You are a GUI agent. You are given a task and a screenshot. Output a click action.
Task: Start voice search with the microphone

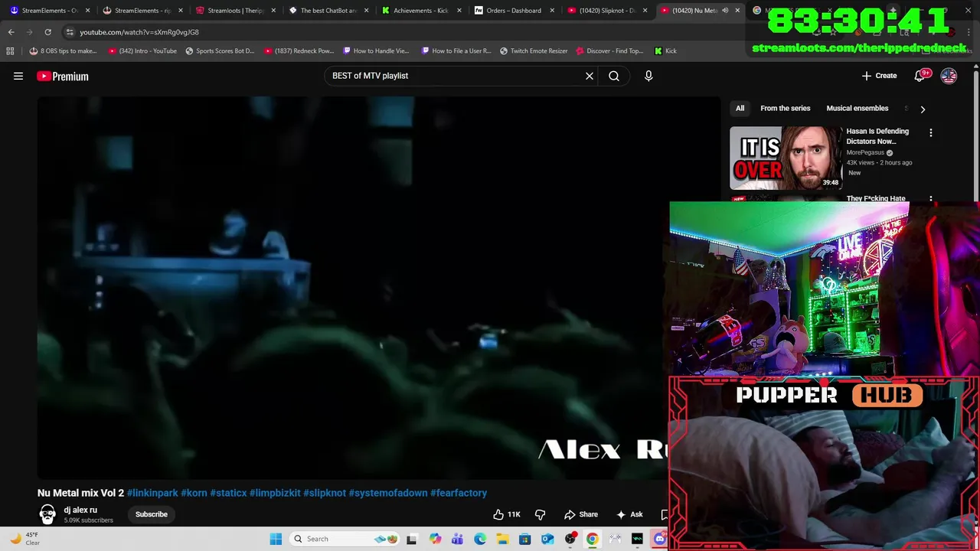(x=648, y=76)
